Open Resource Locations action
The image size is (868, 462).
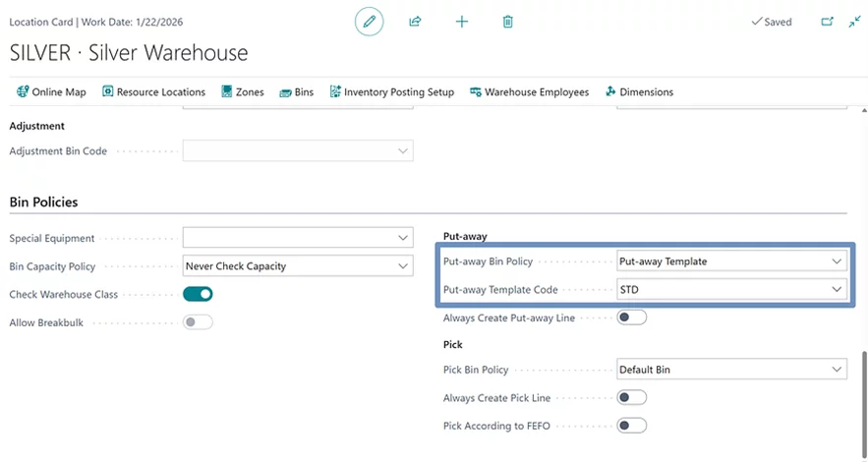click(153, 91)
